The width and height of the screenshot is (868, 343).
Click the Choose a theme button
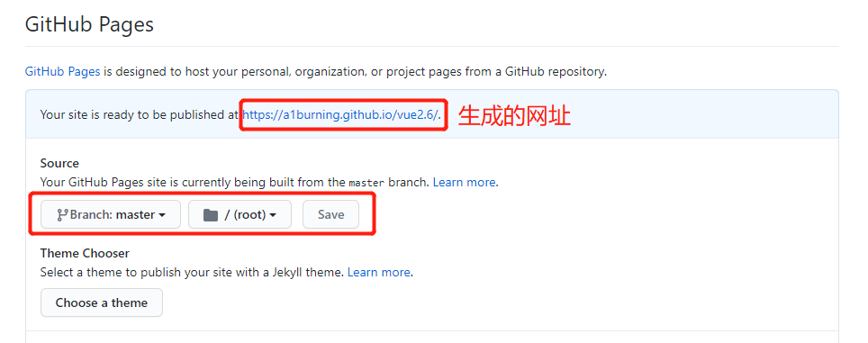point(102,302)
